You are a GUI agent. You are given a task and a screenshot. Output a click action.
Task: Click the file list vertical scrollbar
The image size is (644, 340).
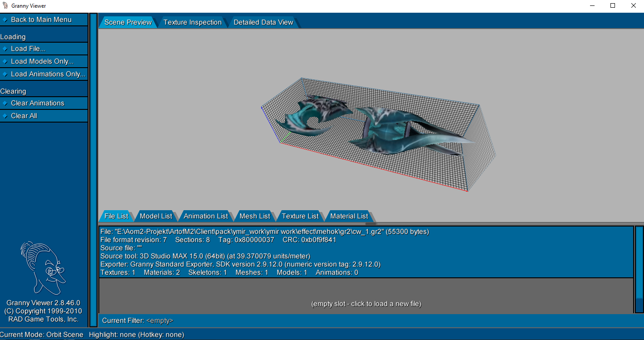[639, 270]
